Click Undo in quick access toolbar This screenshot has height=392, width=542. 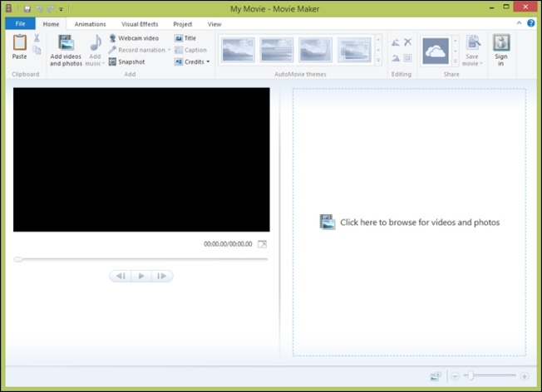(39, 9)
